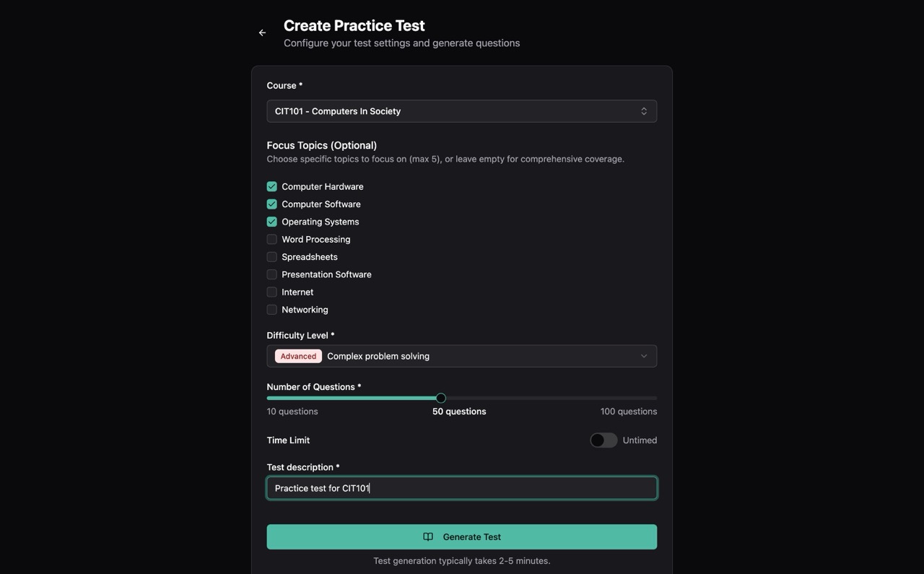Click the chevron icon on Difficulty Level

click(643, 355)
